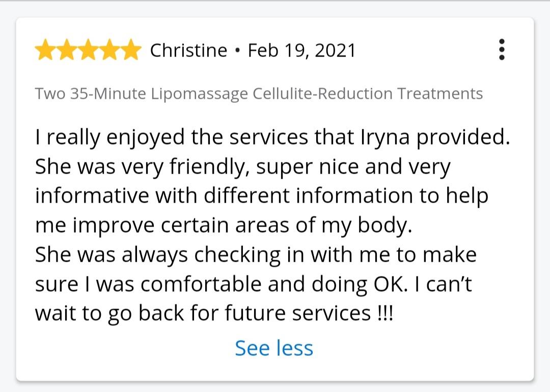This screenshot has height=392, width=550.
Task: Click the fourth gold rating star
Action: coord(109,49)
